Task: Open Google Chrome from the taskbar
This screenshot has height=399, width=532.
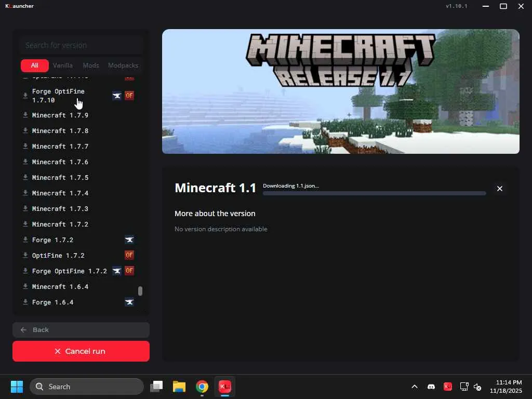Action: [202, 387]
